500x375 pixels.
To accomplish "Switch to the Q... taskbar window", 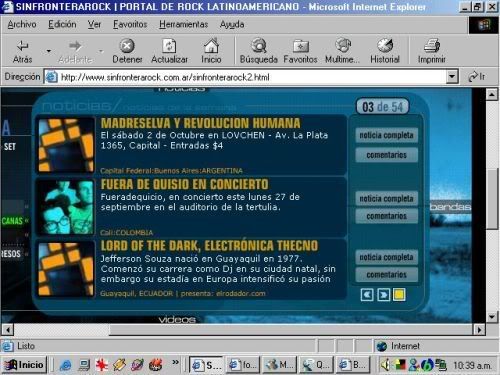I will [316, 365].
